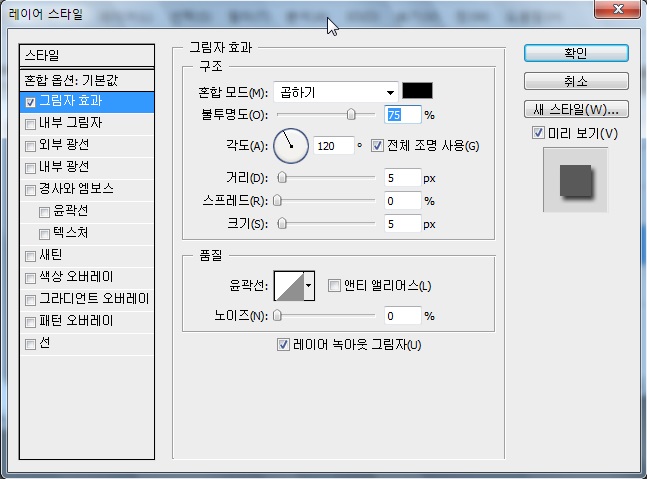The height and width of the screenshot is (479, 647).
Task: Click the contour curve thumbnail
Action: 288,285
